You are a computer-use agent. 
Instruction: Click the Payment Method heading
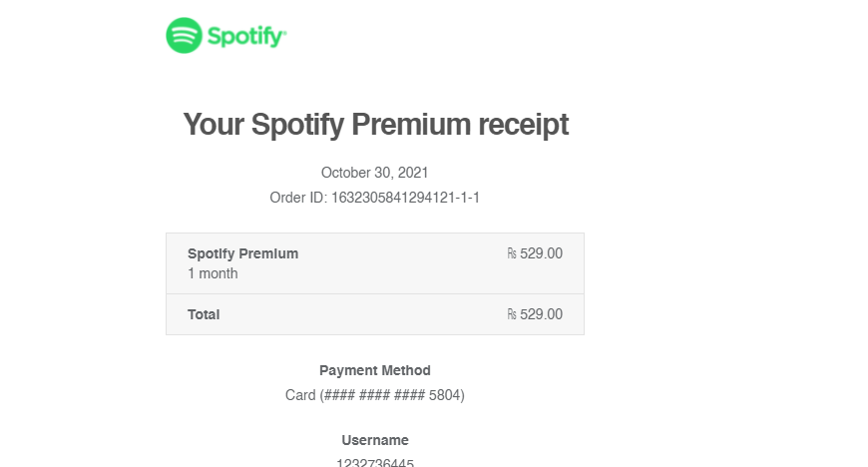click(375, 370)
